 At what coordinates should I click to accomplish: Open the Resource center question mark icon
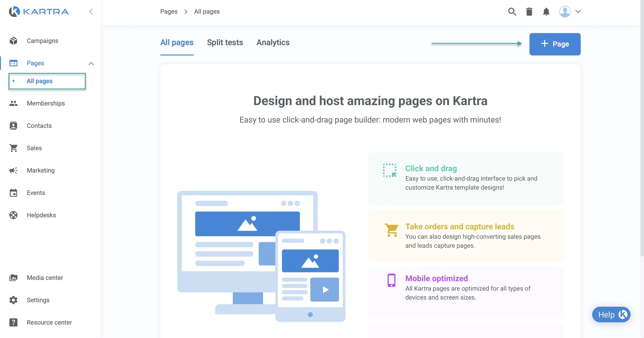(x=13, y=322)
